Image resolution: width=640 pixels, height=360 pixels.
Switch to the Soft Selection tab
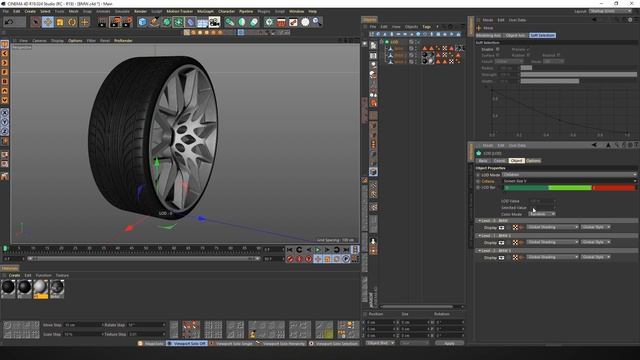(542, 36)
